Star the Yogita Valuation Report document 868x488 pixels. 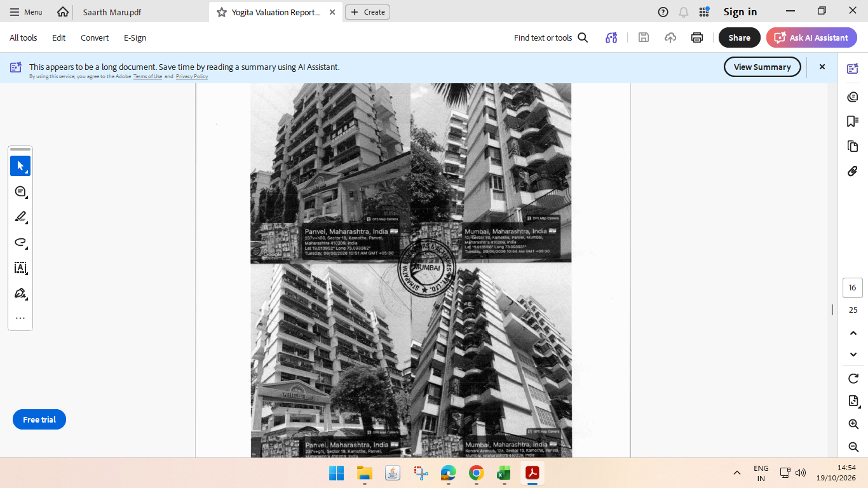222,12
